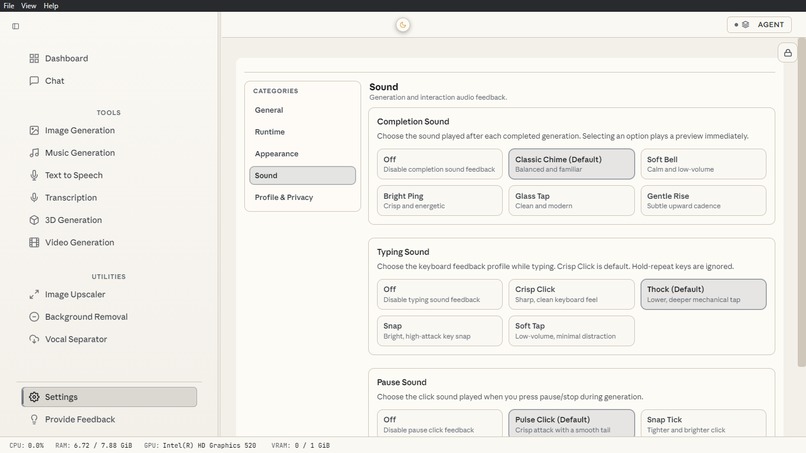Viewport: 806px width, 453px height.
Task: Switch to Runtime settings category
Action: (302, 132)
